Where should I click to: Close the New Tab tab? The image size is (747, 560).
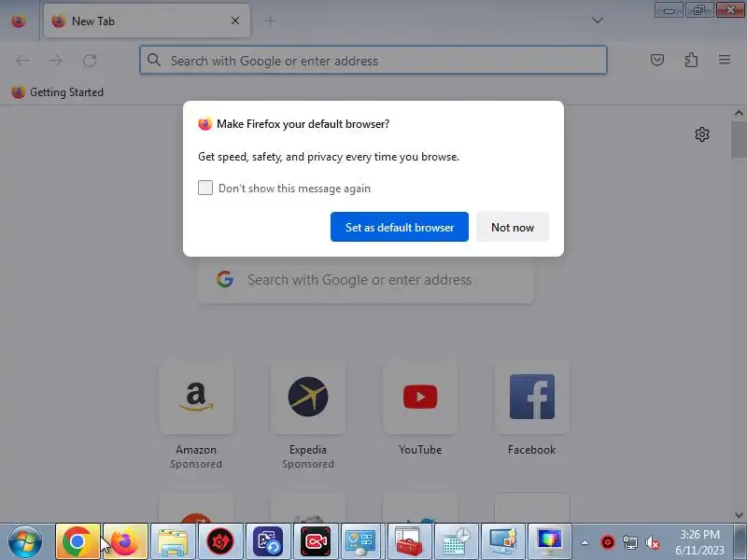(235, 21)
